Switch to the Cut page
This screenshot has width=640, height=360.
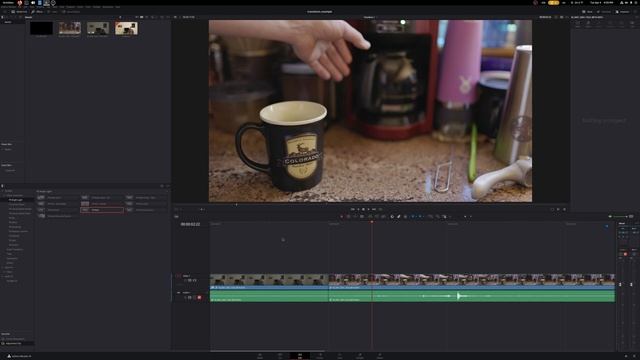tap(280, 356)
